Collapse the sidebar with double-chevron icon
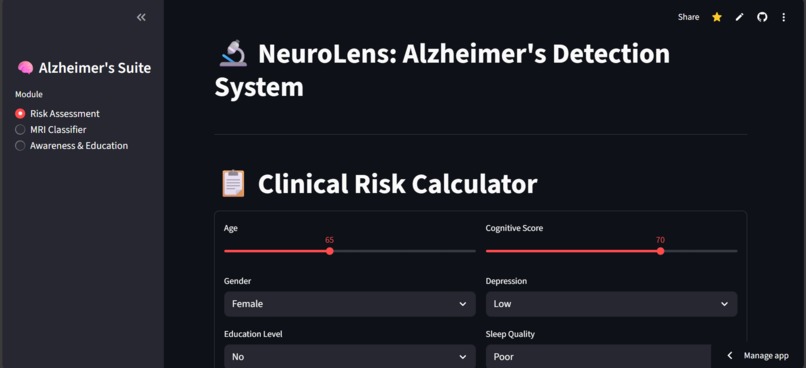806x368 pixels. click(141, 17)
